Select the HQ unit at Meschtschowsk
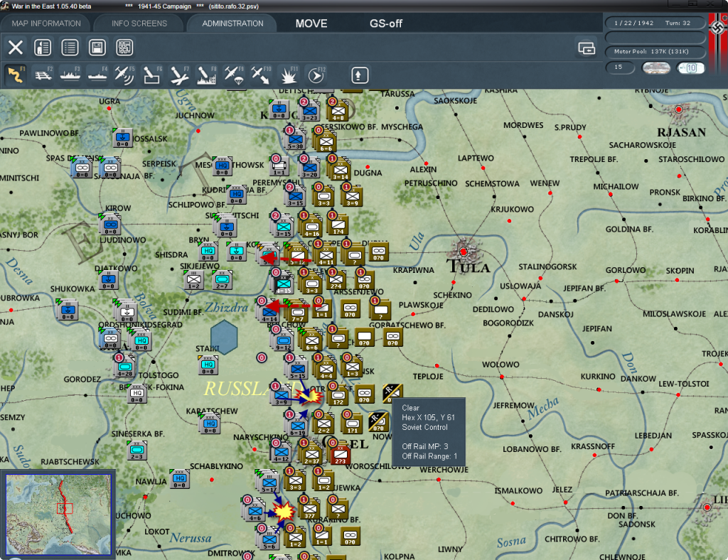The width and height of the screenshot is (728, 560). pyautogui.click(x=223, y=166)
